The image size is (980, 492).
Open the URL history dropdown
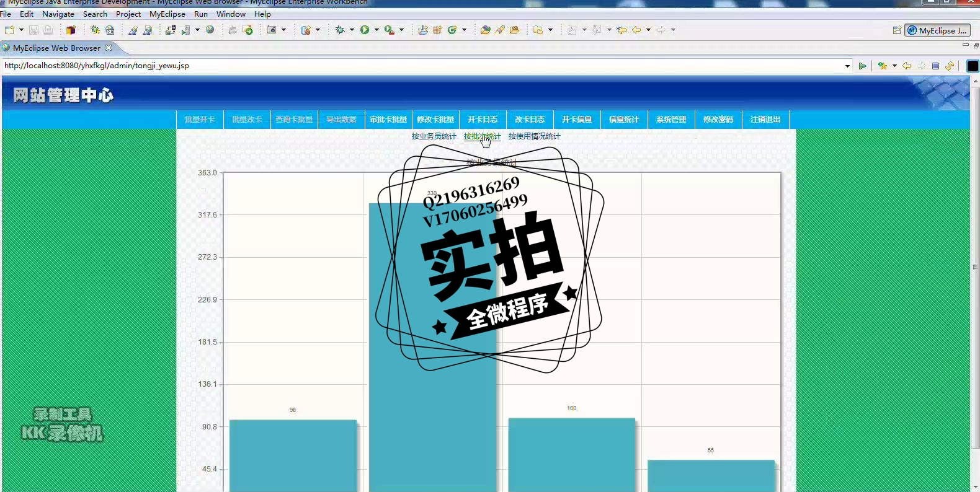pyautogui.click(x=848, y=66)
